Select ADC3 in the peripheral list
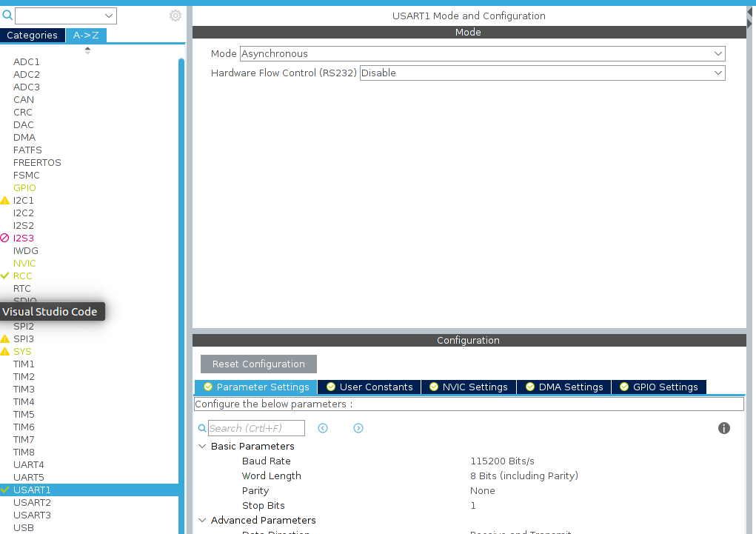The width and height of the screenshot is (756, 534). pyautogui.click(x=27, y=87)
